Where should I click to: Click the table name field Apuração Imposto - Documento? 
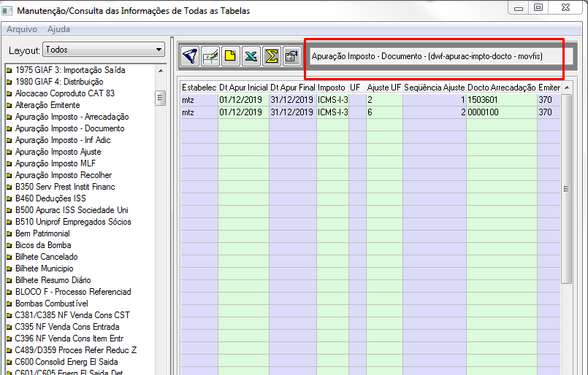[441, 56]
